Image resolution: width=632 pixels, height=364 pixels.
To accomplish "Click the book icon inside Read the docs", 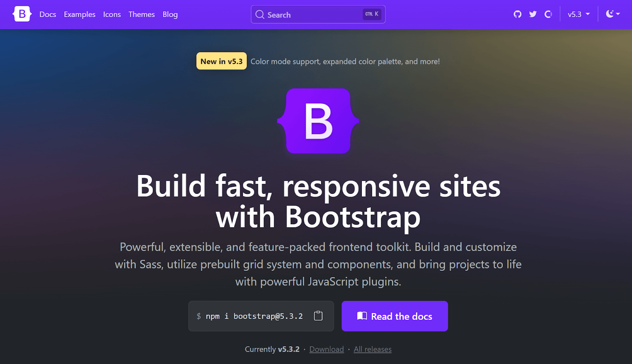I will point(361,316).
